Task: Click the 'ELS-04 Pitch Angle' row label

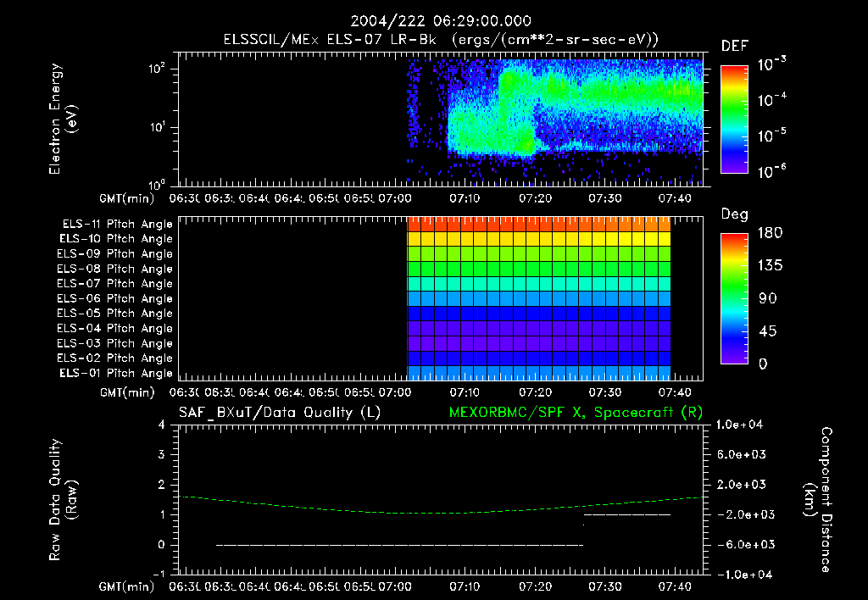Action: point(115,328)
